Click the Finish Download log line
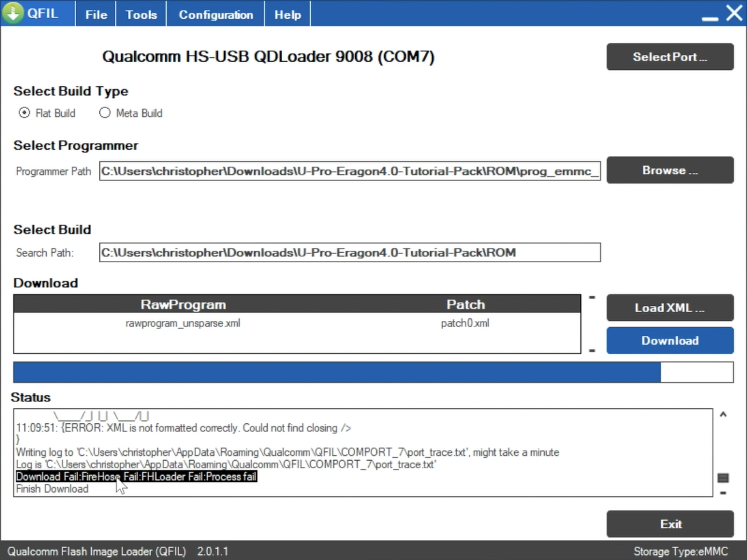Screen dimensions: 747x560 pos(52,489)
